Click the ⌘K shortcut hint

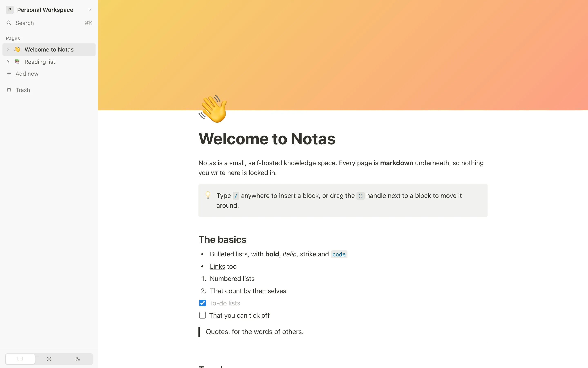click(x=88, y=23)
